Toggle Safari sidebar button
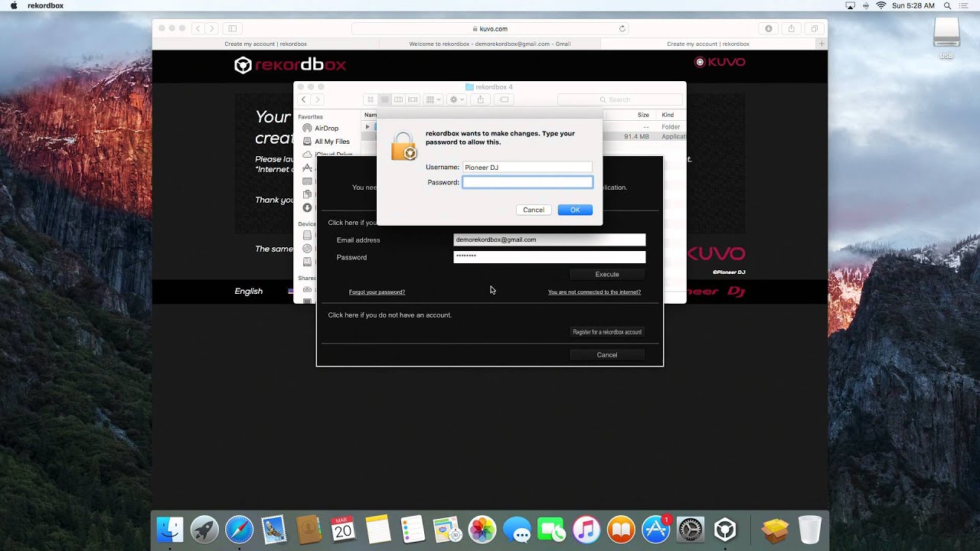 (232, 28)
